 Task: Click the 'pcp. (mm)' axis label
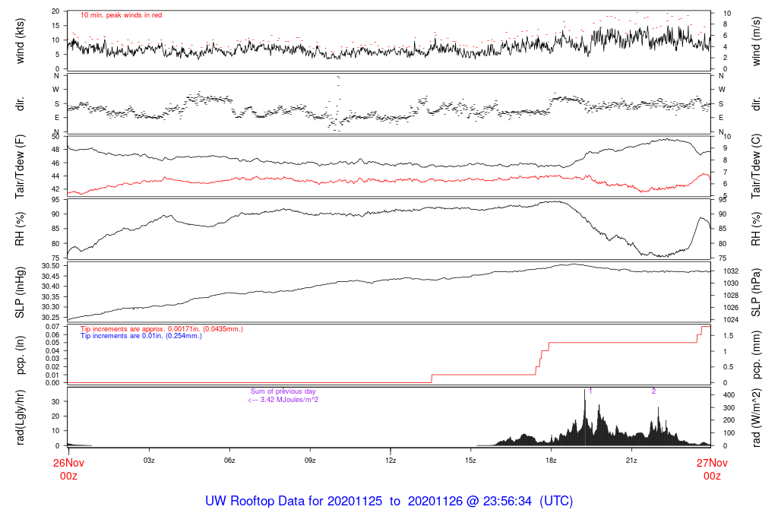[756, 356]
